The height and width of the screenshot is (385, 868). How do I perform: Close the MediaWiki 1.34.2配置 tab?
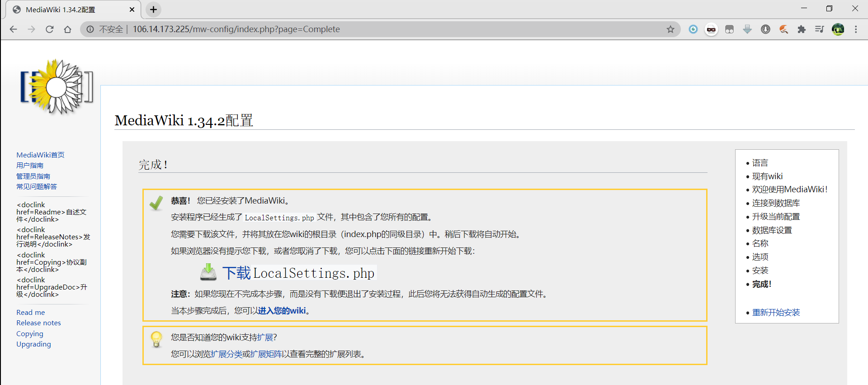pos(132,10)
